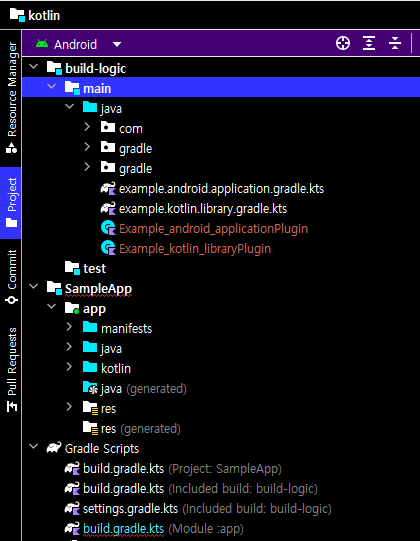Click the kotlin project folder icon in breadcrumb
The width and height of the screenshot is (420, 541).
[x=17, y=15]
